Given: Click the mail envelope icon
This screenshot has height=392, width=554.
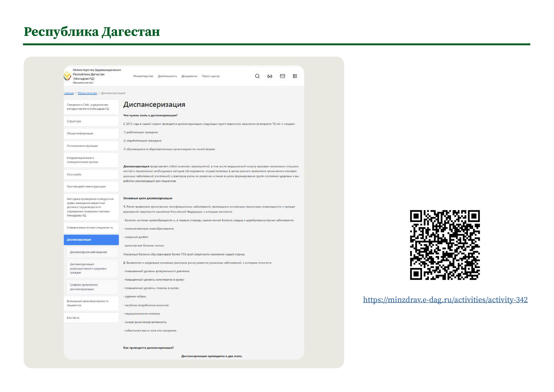Looking at the screenshot, I should point(282,76).
